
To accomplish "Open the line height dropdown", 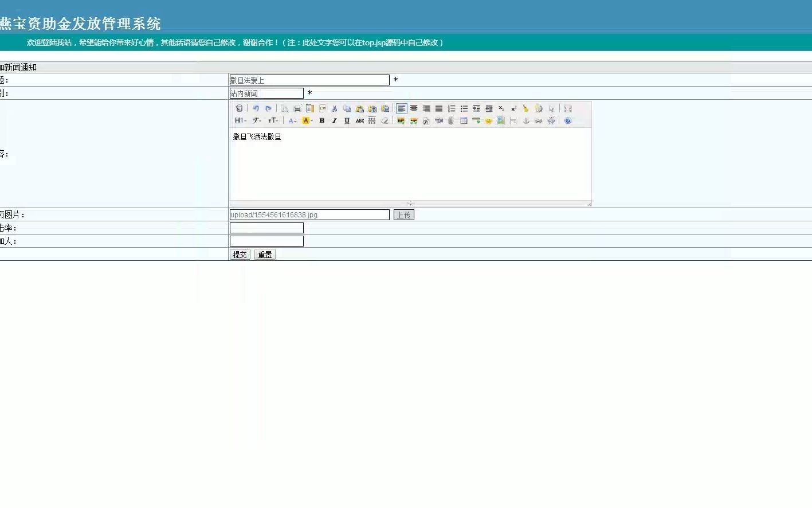I will pyautogui.click(x=372, y=120).
